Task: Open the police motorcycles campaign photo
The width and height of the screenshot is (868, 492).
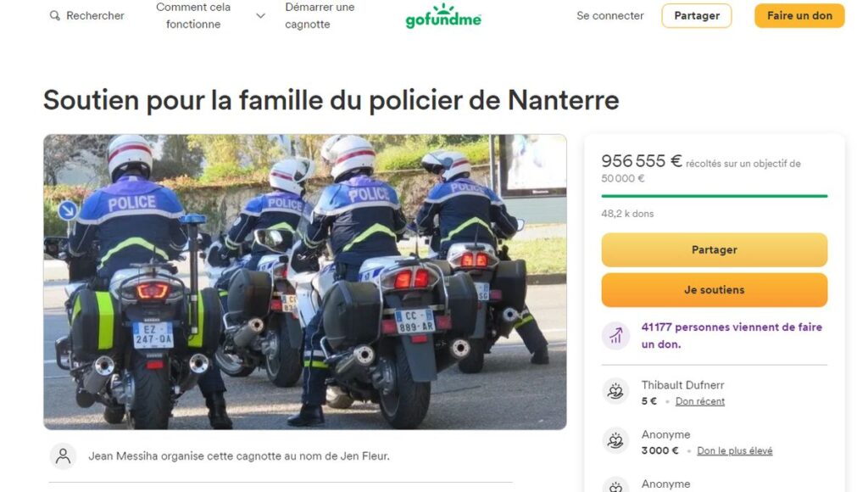Action: tap(305, 282)
